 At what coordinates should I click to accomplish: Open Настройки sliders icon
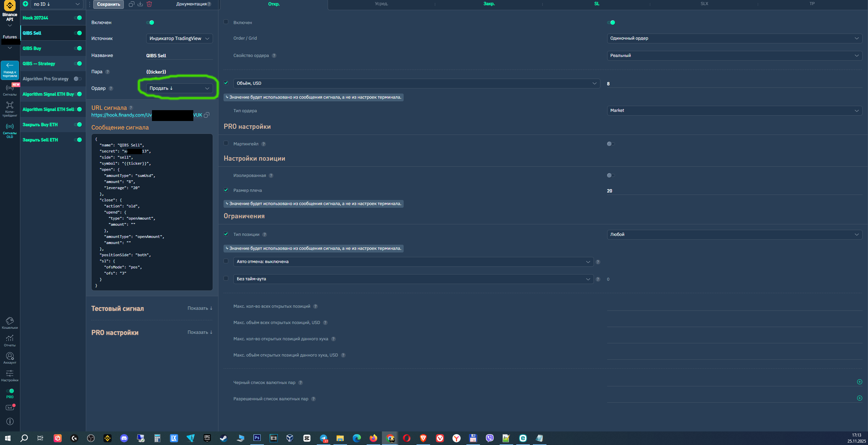[10, 376]
